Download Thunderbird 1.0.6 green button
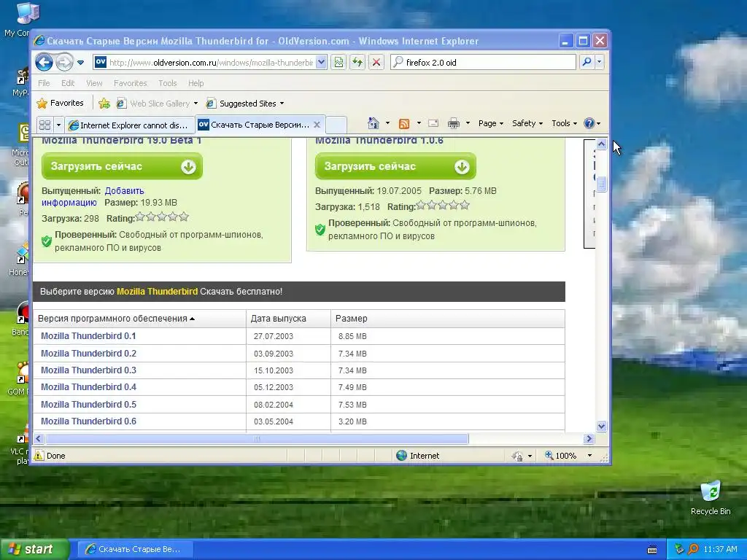This screenshot has height=560, width=747. coord(395,166)
